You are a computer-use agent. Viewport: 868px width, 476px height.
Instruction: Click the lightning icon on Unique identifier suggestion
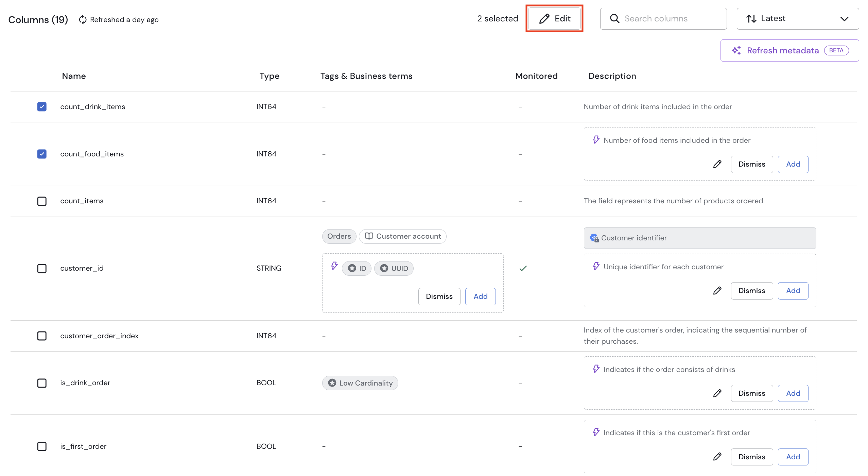click(x=596, y=266)
